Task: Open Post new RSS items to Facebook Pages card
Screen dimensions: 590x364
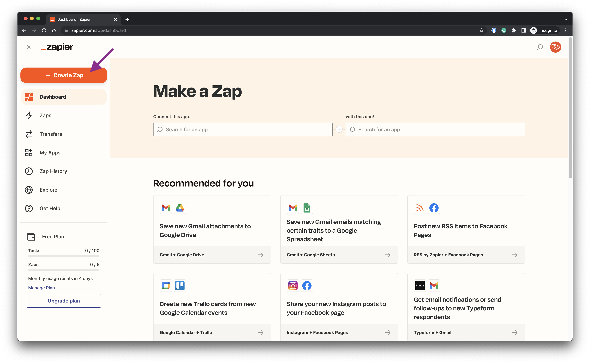Action: click(x=466, y=229)
